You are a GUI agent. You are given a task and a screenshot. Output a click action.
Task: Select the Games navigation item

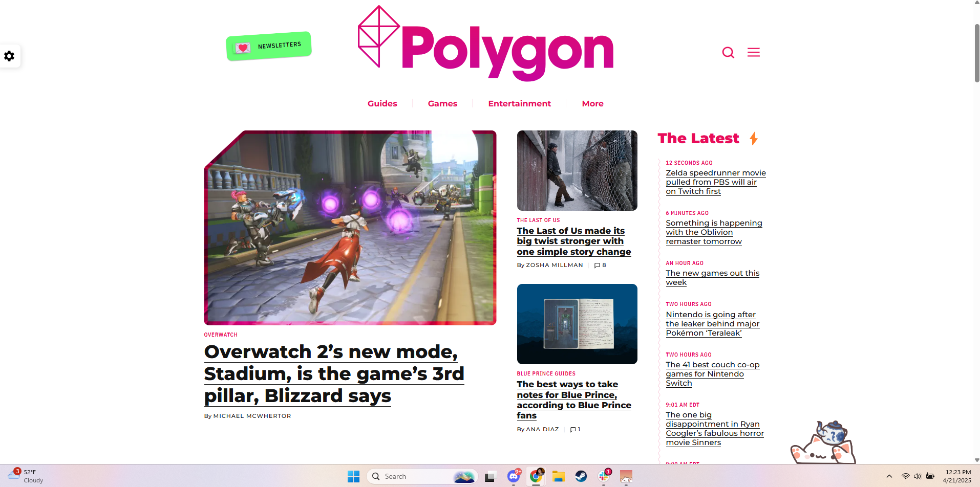pyautogui.click(x=442, y=103)
